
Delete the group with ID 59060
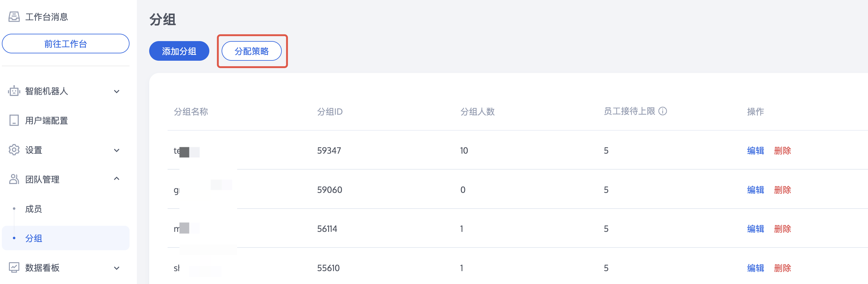(x=782, y=190)
